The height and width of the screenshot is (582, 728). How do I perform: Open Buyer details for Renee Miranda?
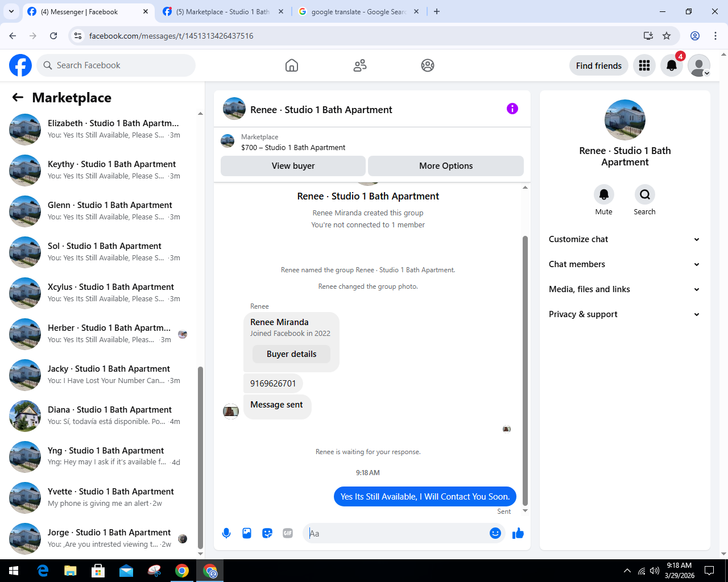pyautogui.click(x=291, y=354)
